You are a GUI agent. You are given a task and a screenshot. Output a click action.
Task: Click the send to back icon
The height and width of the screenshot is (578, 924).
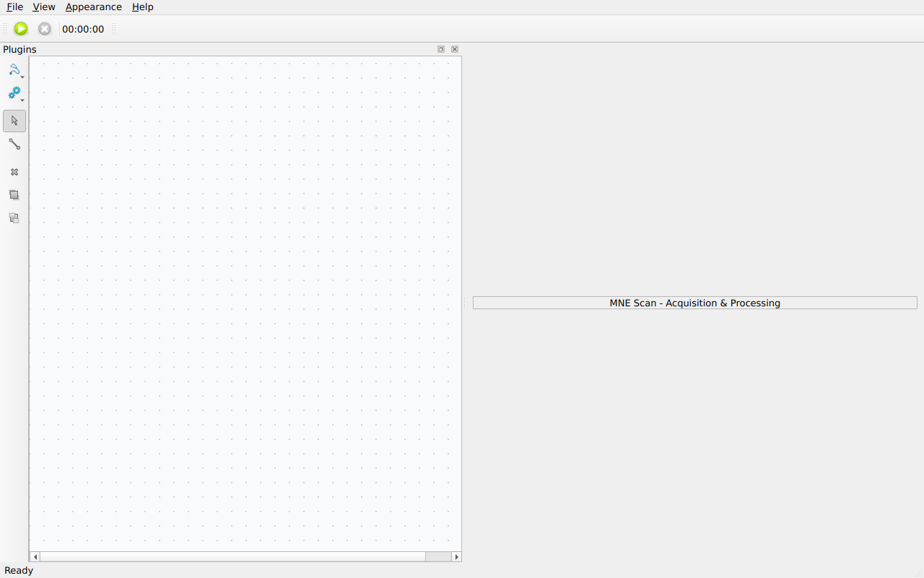point(14,218)
